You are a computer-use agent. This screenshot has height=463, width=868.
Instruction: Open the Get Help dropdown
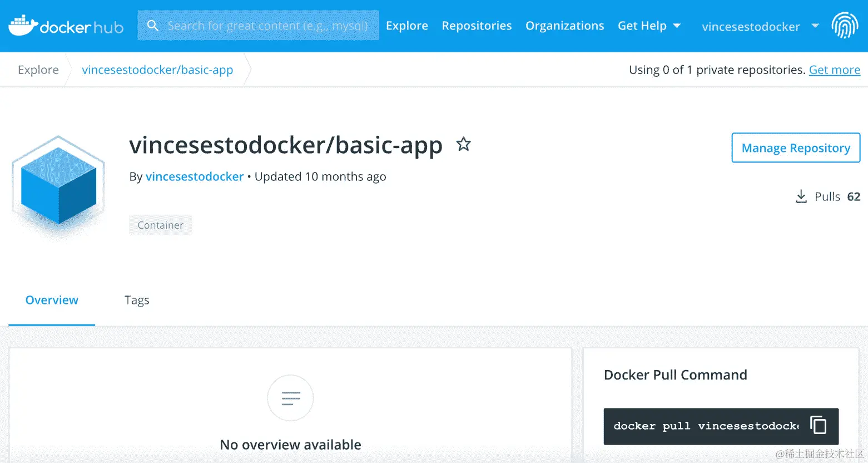point(649,25)
